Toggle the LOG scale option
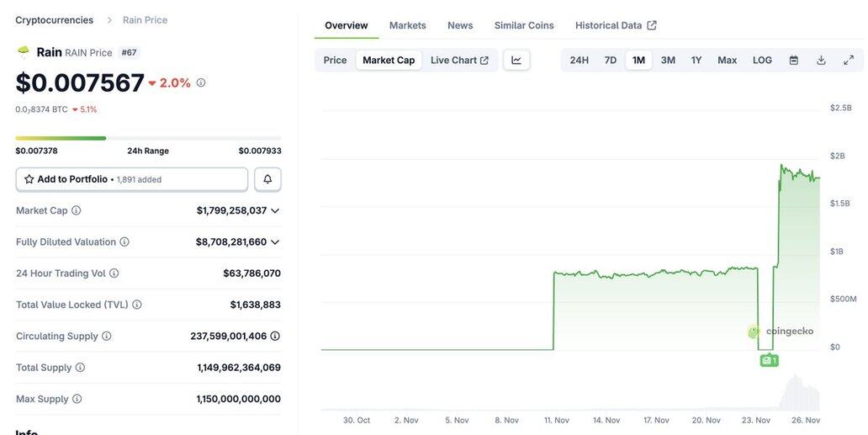Viewport: 868px width, 435px height. [x=762, y=61]
